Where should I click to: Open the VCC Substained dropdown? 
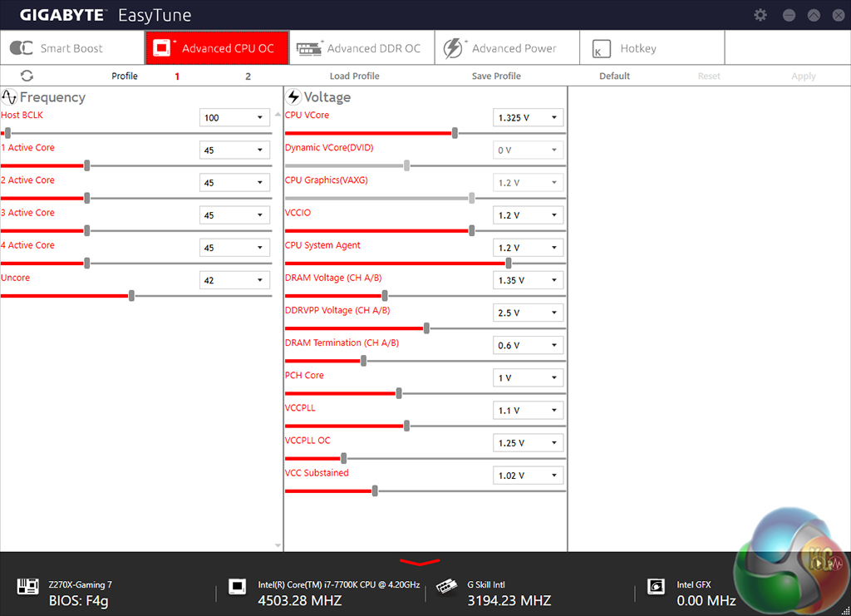point(528,476)
